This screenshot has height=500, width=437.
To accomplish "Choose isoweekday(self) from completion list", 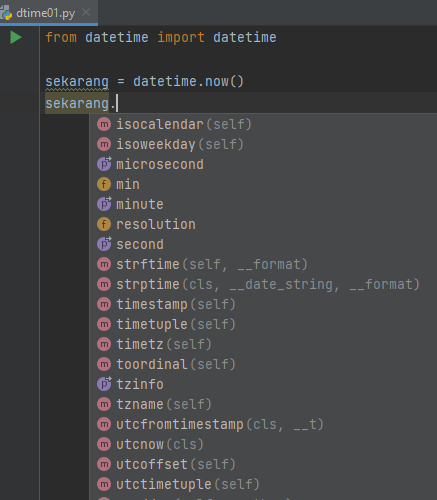I will pos(263,144).
